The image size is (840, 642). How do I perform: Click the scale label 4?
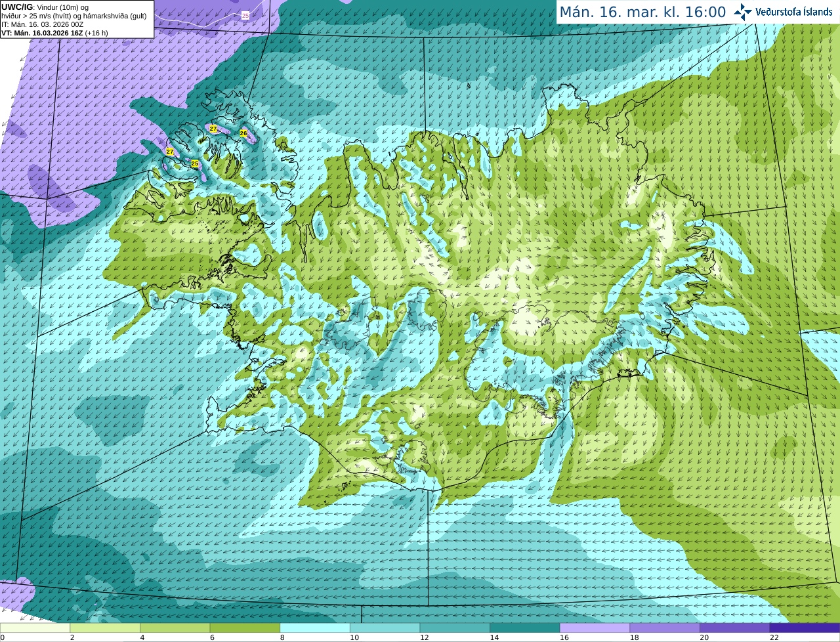(x=142, y=637)
